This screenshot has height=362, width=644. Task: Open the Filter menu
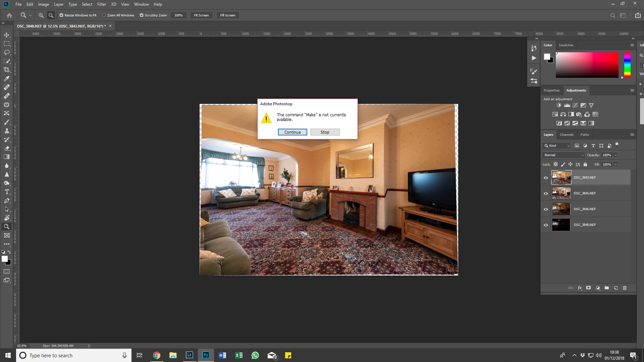(x=101, y=4)
